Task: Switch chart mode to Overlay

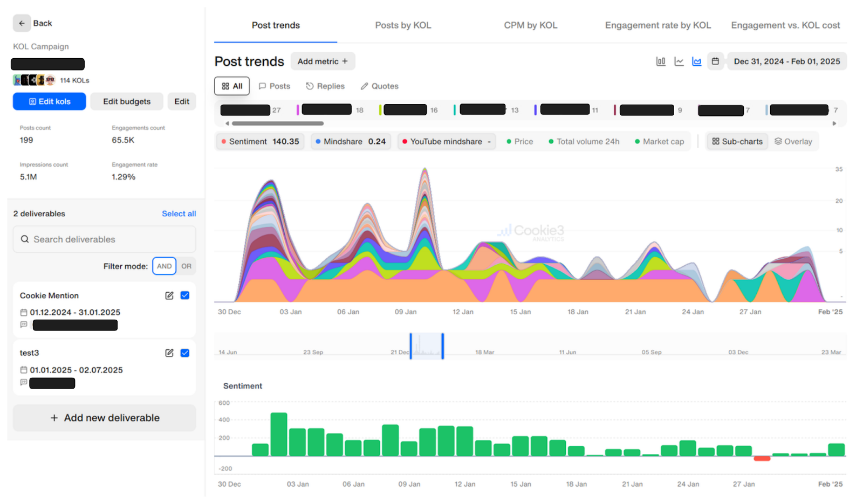Action: [793, 142]
